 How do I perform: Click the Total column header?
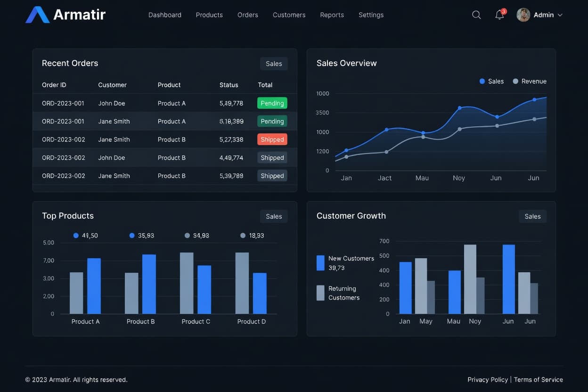(x=265, y=85)
